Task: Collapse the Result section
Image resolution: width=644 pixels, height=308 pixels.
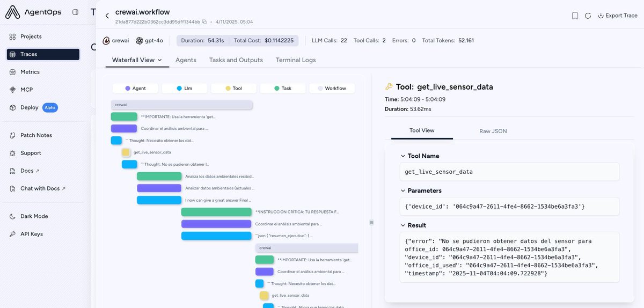Action: [x=403, y=225]
